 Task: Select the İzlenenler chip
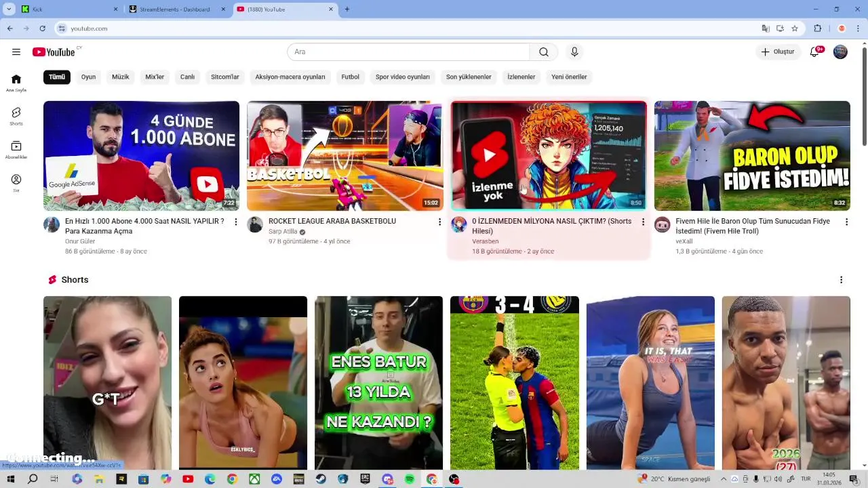point(521,77)
